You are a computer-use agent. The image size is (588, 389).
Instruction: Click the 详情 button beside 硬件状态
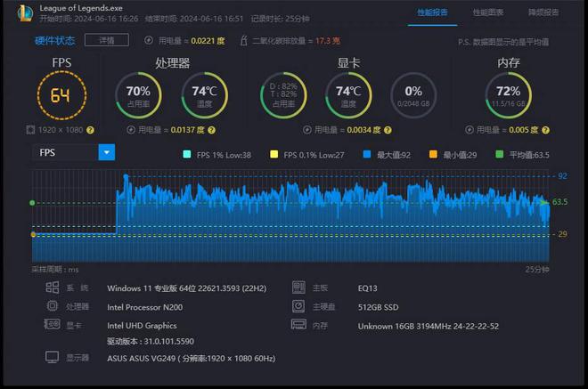click(107, 40)
